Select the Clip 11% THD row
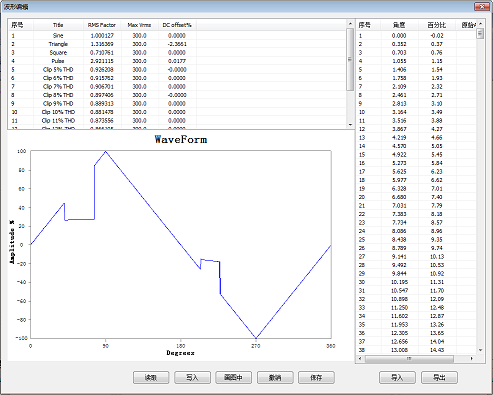 point(177,120)
